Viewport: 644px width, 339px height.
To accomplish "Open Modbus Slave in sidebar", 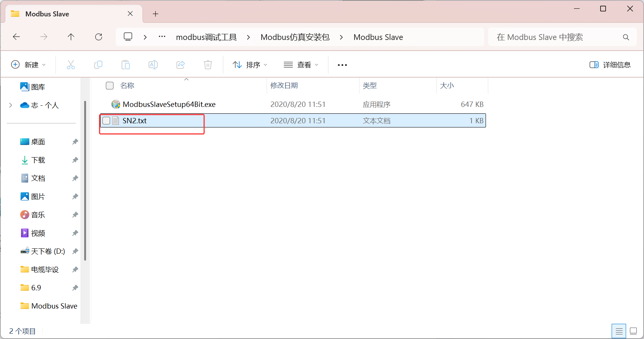I will 49,306.
